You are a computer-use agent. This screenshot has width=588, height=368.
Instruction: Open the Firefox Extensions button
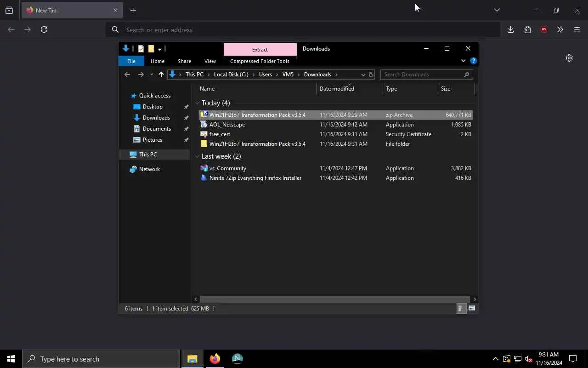click(x=527, y=29)
